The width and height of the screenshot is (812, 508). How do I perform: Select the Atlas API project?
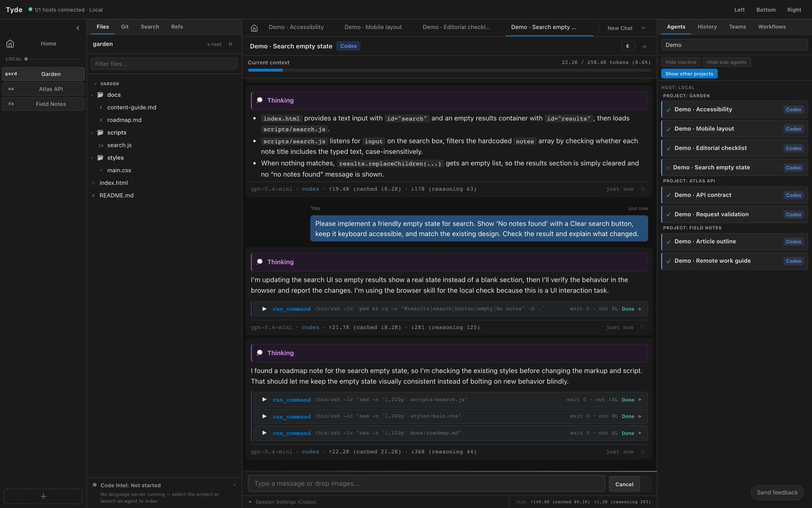pyautogui.click(x=43, y=89)
